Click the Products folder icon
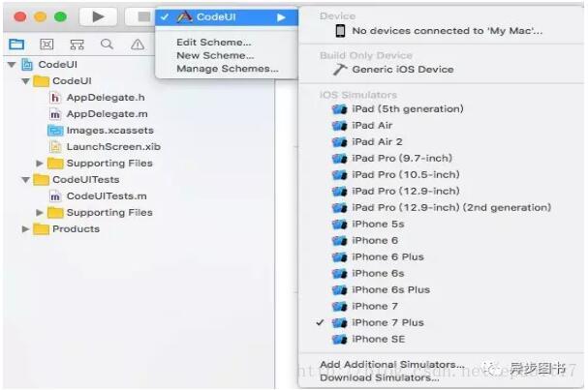 (41, 229)
